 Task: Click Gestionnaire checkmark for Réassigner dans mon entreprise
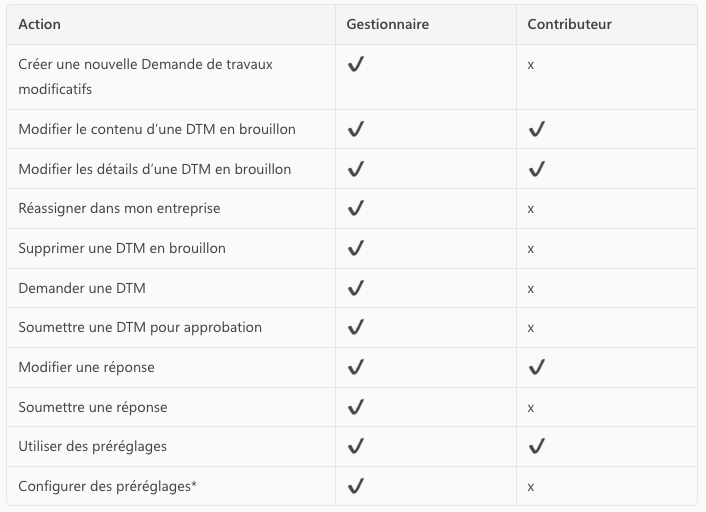point(355,208)
